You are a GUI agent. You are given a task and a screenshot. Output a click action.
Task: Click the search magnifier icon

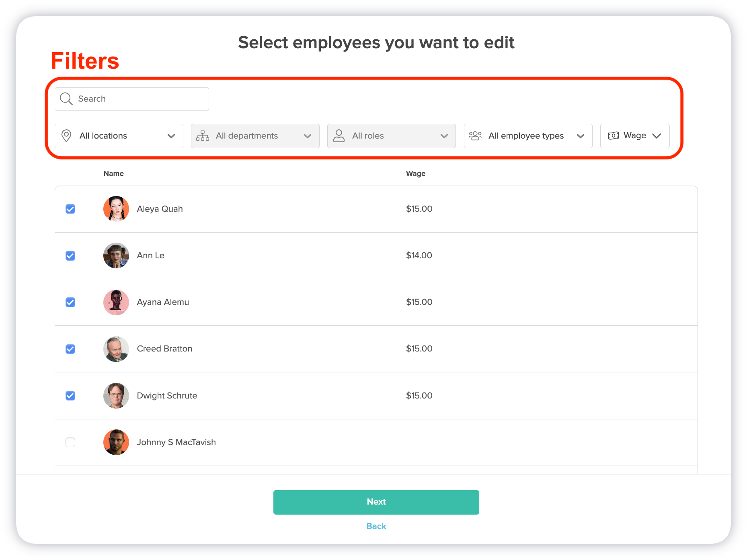click(66, 98)
